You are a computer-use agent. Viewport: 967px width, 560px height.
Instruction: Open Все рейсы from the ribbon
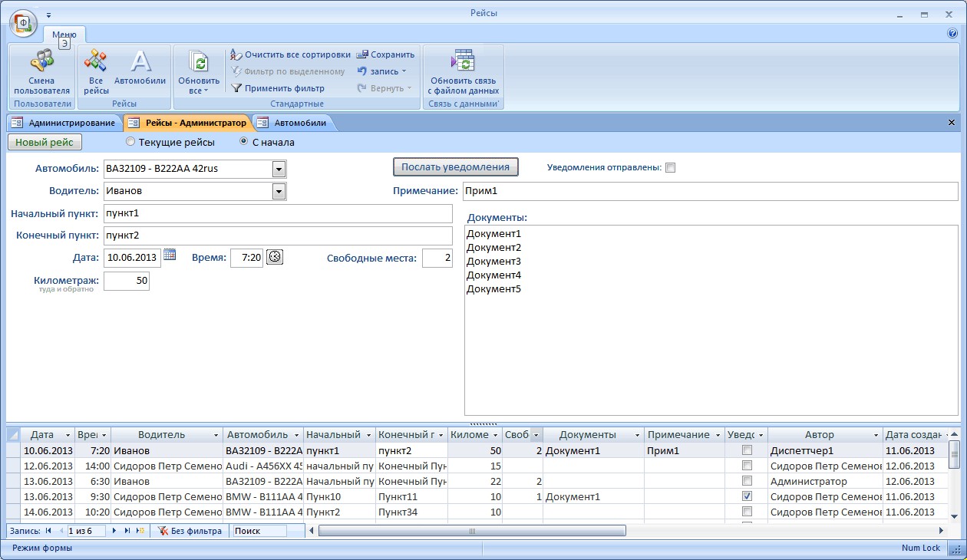(96, 61)
